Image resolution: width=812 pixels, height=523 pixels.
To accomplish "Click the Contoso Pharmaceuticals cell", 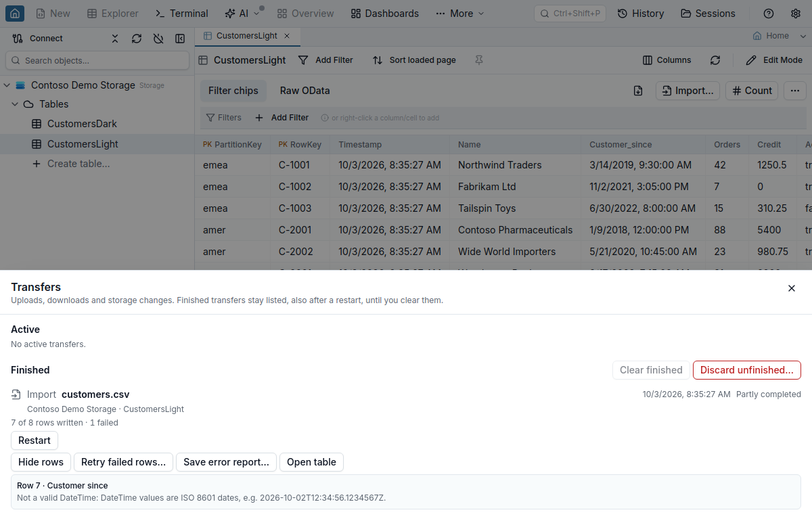I will 516,230.
